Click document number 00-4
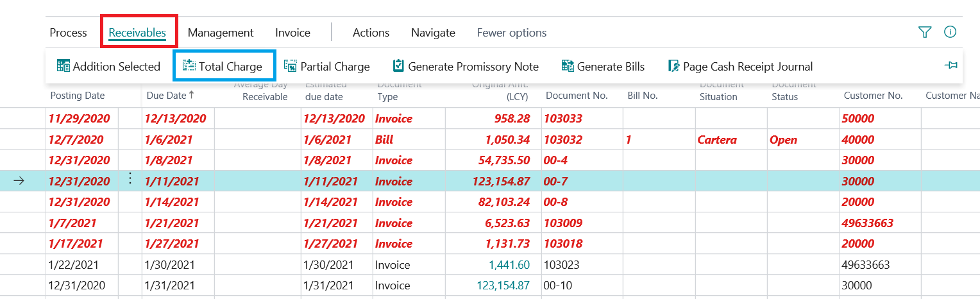This screenshot has width=980, height=299. click(x=555, y=160)
